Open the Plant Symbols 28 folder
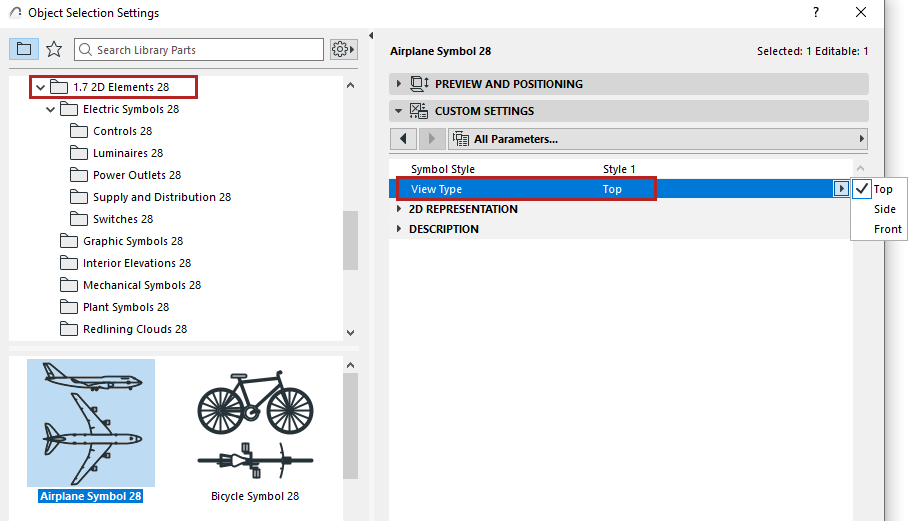This screenshot has width=913, height=521. pos(126,307)
